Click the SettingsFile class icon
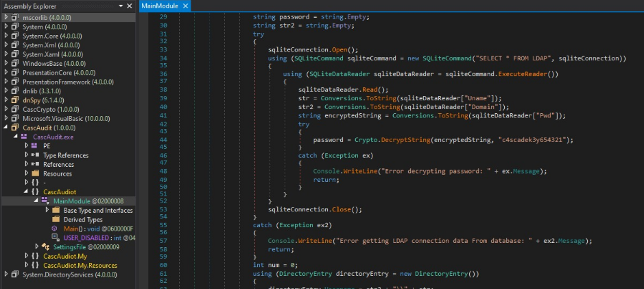 [45, 246]
